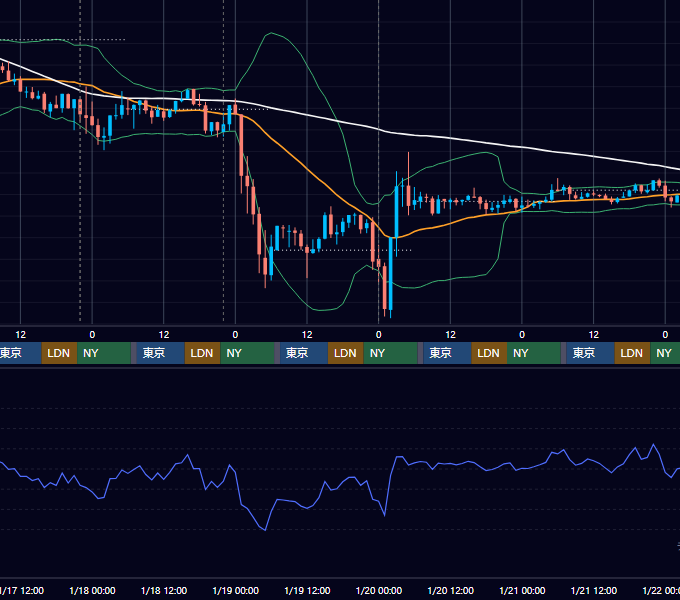Image resolution: width=680 pixels, height=600 pixels.
Task: Click the 1/19 12:00 date label
Action: [307, 590]
